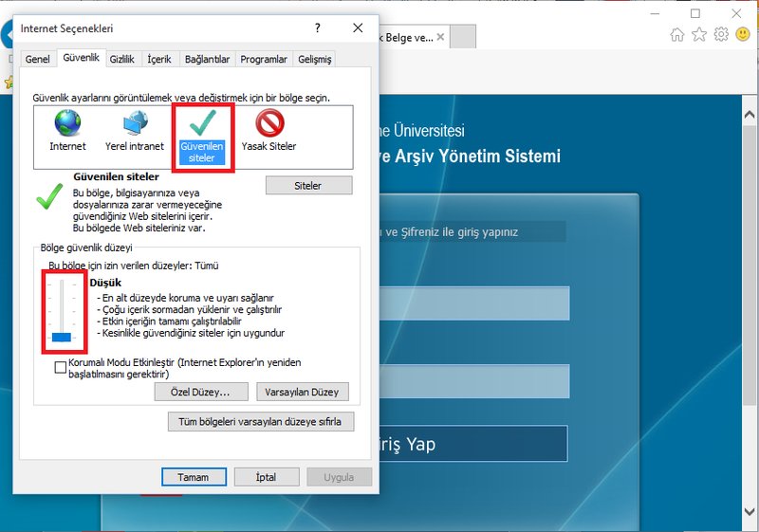This screenshot has height=532, width=759.
Task: Switch to the Genel tab
Action: click(38, 59)
